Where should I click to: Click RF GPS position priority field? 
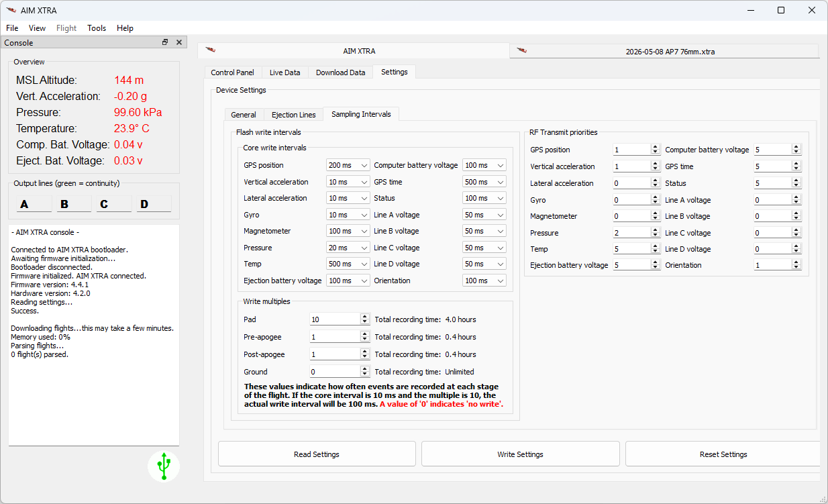click(x=636, y=150)
